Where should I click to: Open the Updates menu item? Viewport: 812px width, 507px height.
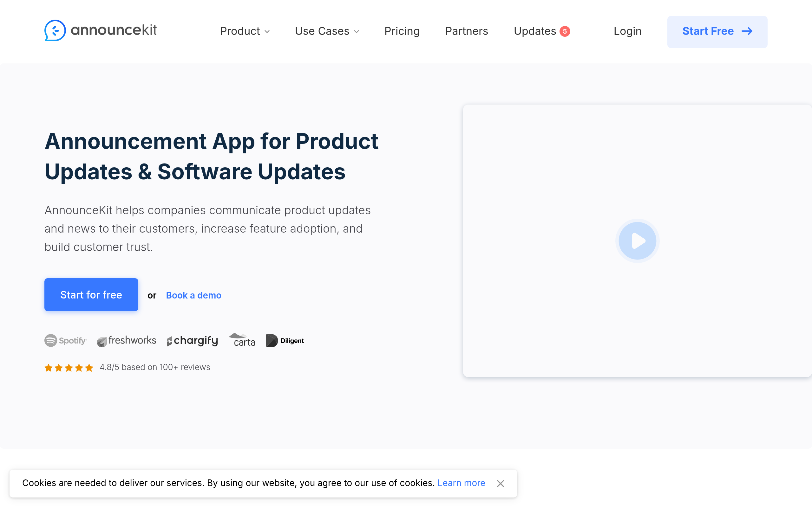coord(535,31)
